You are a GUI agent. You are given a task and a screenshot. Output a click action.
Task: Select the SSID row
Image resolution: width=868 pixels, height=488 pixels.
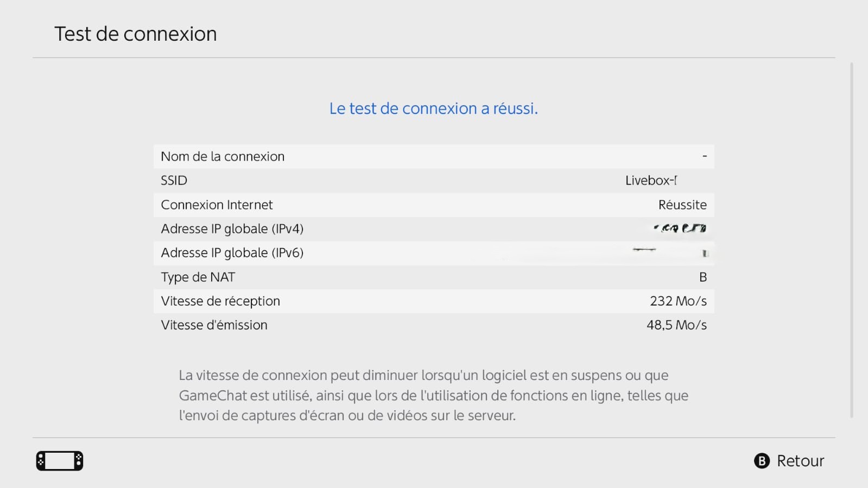click(x=434, y=180)
